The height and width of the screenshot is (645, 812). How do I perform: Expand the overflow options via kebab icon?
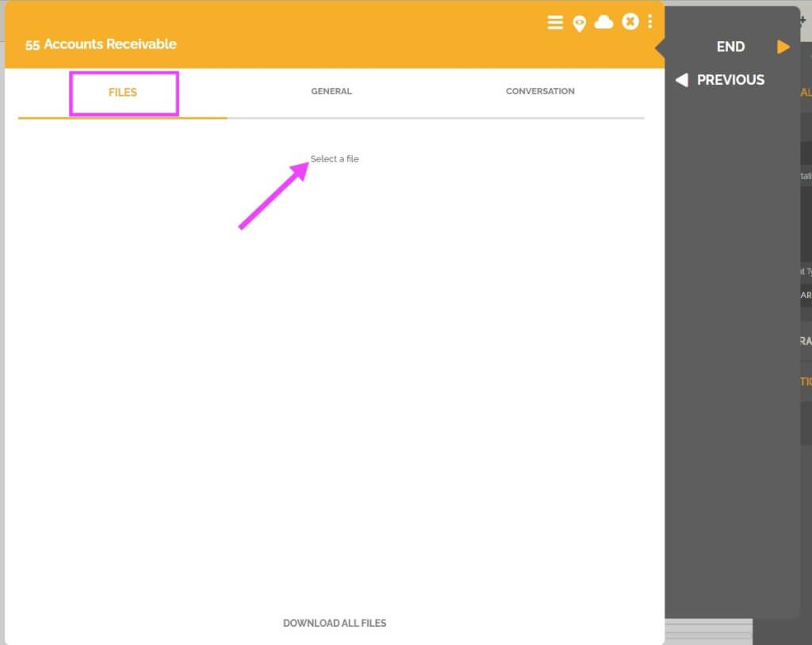tap(650, 22)
